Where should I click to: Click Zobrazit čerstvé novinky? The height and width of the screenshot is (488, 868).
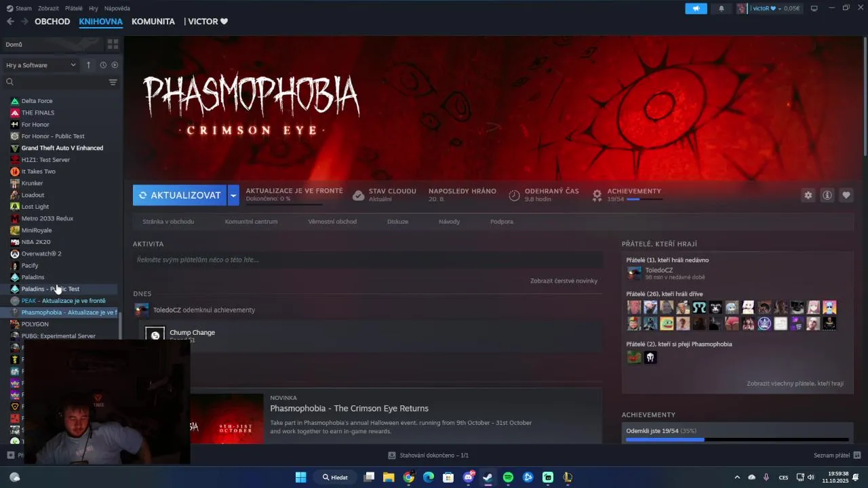[x=564, y=281]
